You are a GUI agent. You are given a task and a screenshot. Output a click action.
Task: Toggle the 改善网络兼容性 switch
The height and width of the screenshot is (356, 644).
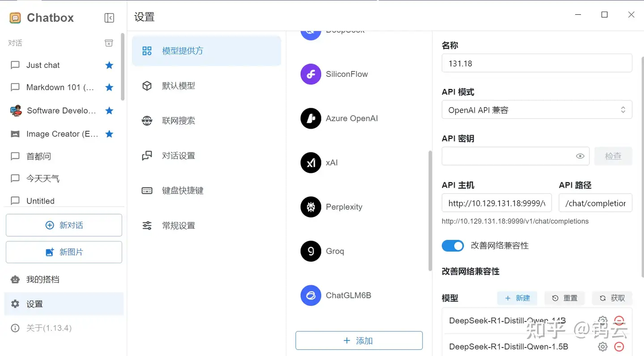tap(453, 246)
